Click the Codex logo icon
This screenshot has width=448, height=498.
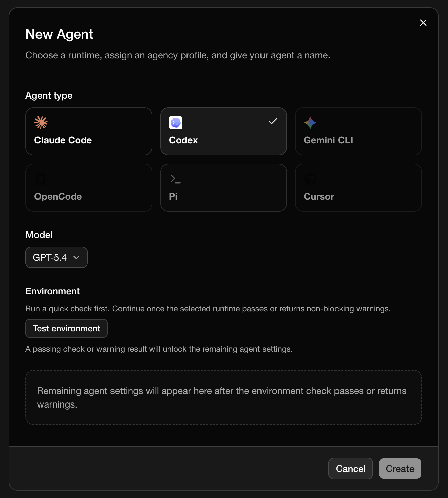click(x=175, y=123)
